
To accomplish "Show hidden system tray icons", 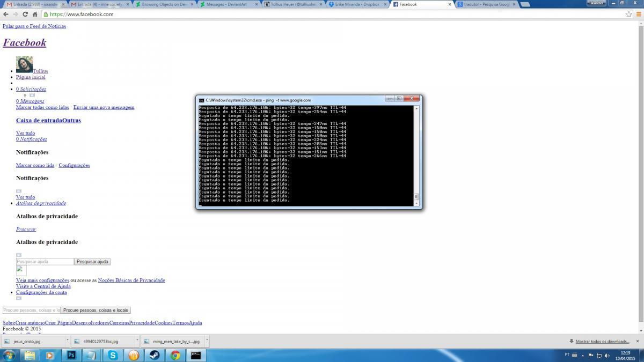I will tap(582, 355).
